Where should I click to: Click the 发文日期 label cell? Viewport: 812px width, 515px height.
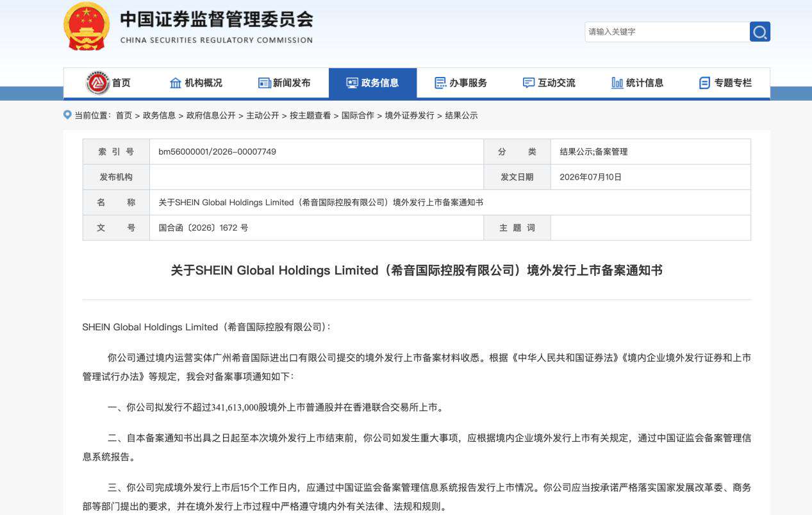pyautogui.click(x=517, y=177)
